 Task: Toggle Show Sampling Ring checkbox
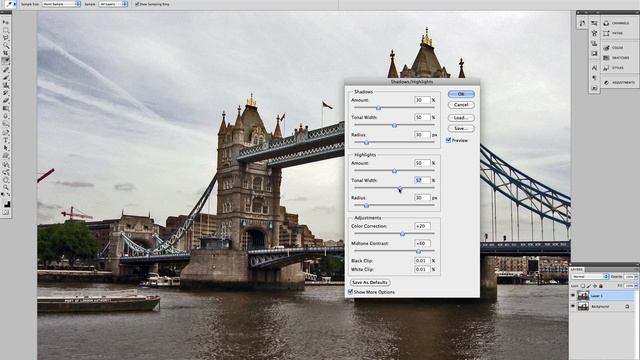[x=137, y=4]
